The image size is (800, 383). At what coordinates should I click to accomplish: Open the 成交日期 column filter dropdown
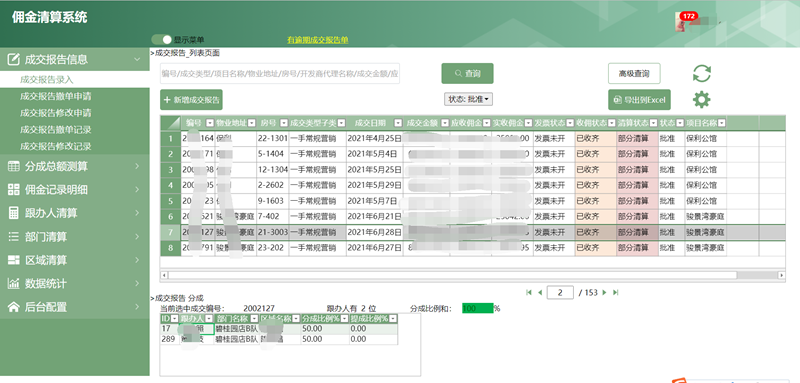(398, 123)
